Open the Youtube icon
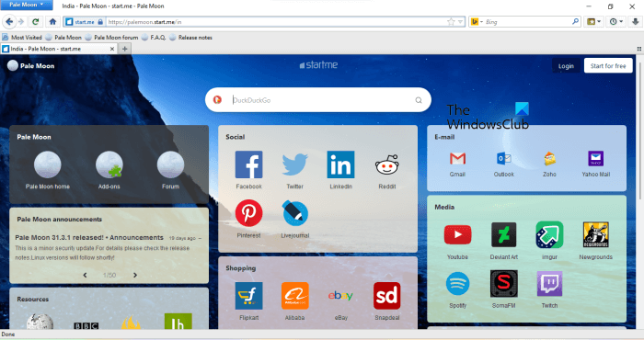This screenshot has height=340, width=644. click(x=457, y=235)
